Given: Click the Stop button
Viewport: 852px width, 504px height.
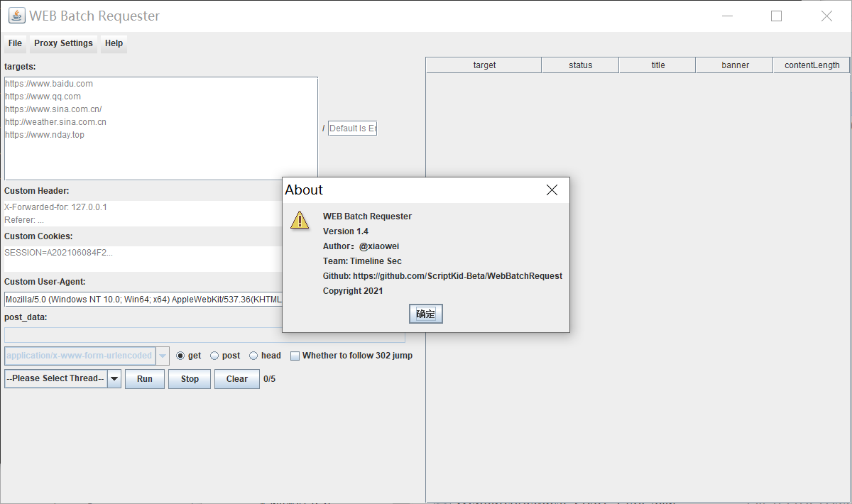Looking at the screenshot, I should point(189,378).
